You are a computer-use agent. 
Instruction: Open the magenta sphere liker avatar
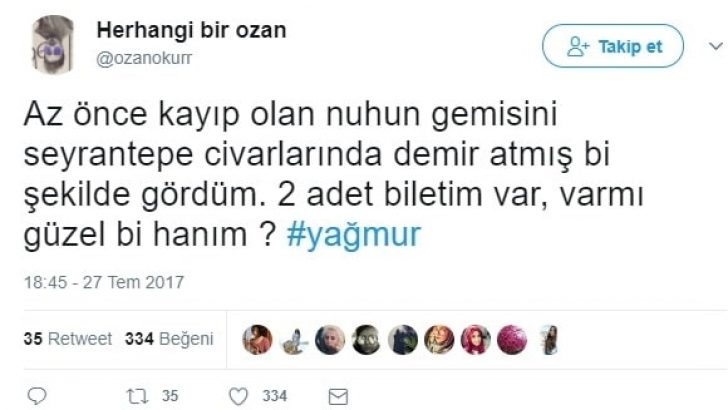512,340
